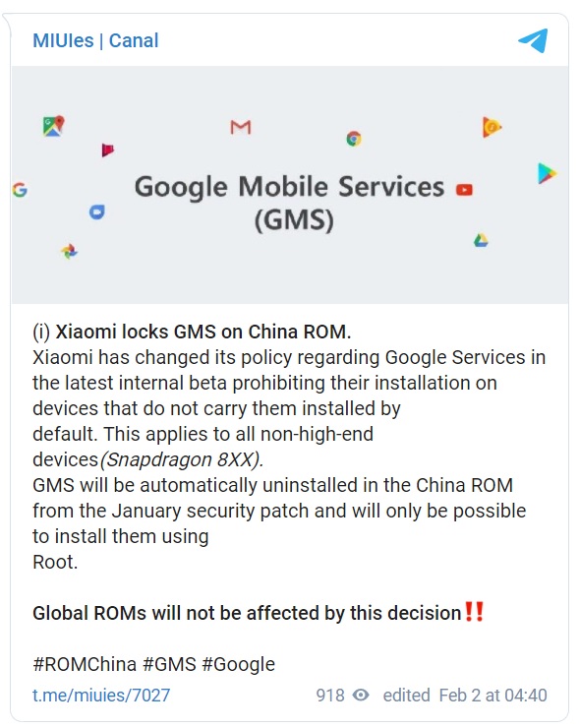Open the #ROMChina hashtag
Screen dimensions: 579x728
click(x=85, y=664)
